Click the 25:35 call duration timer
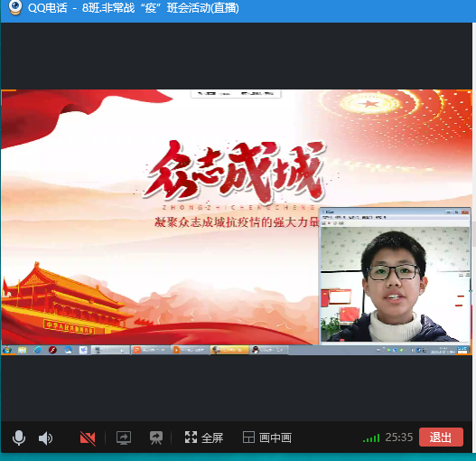The image size is (476, 461). [x=399, y=437]
